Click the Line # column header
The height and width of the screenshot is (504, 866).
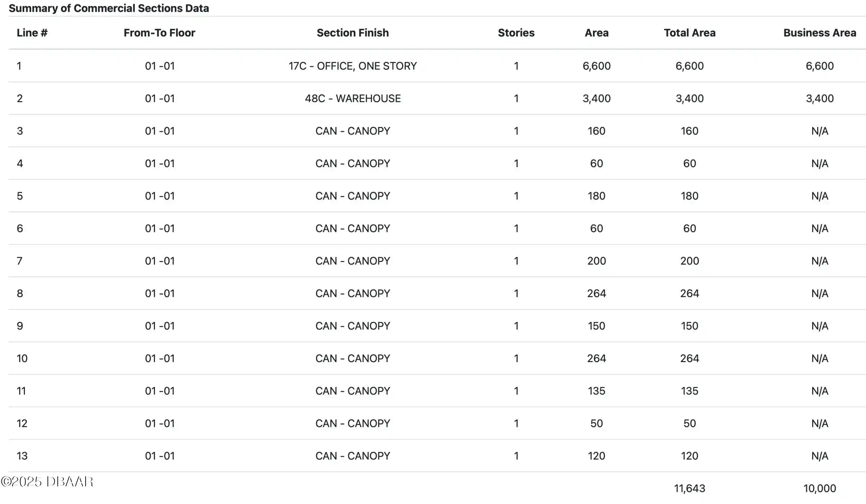(32, 33)
